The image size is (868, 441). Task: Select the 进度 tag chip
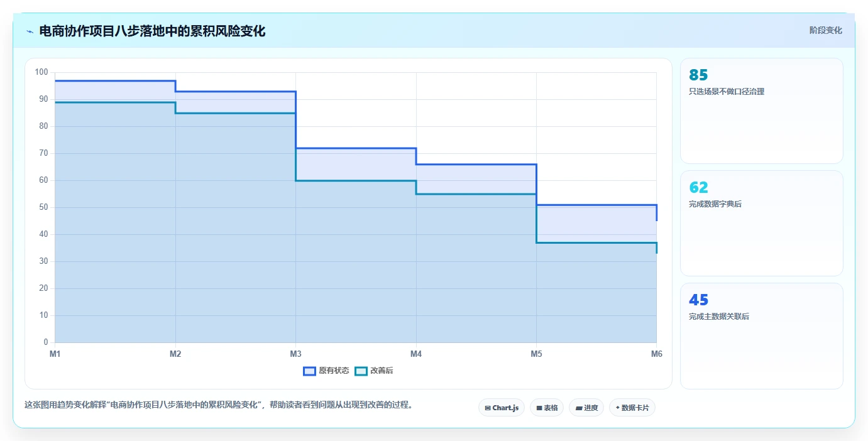(586, 408)
